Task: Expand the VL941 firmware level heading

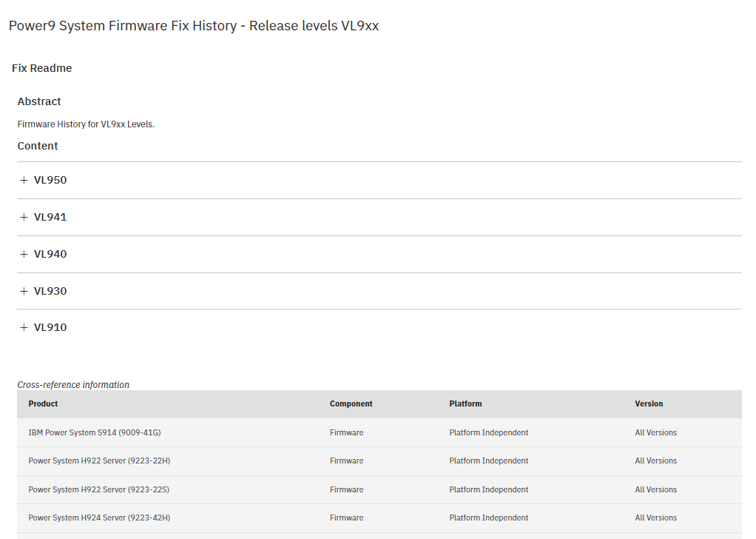Action: pyautogui.click(x=50, y=217)
